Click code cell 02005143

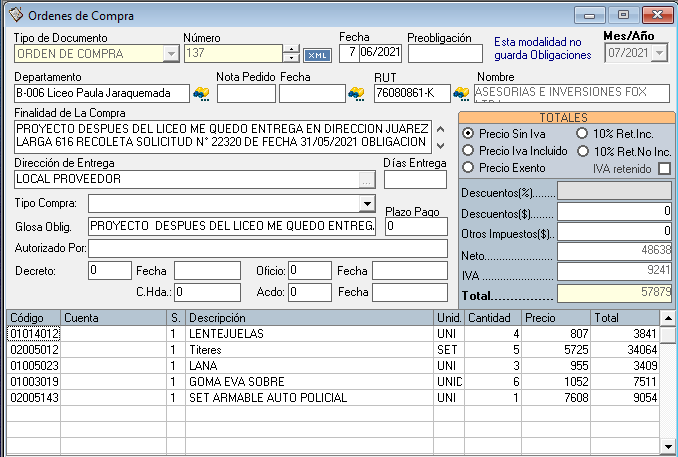[34, 398]
